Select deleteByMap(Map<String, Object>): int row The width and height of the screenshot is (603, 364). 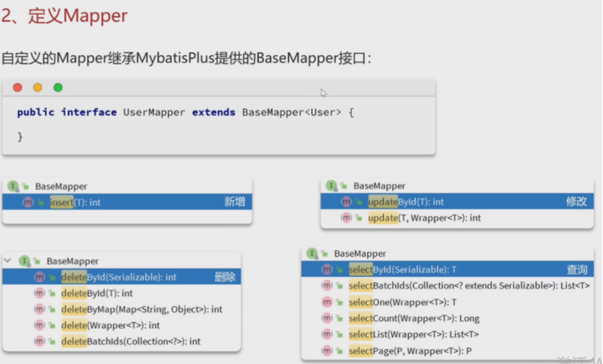pyautogui.click(x=122, y=309)
